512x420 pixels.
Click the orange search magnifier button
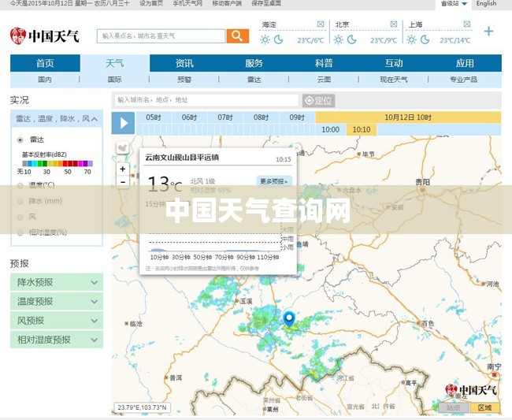[x=237, y=36]
